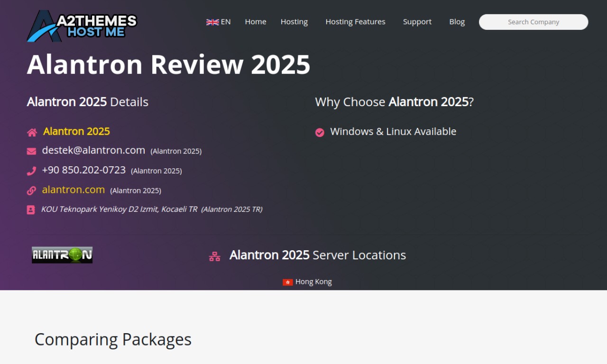Click the pink checkmark circle icon
The image size is (607, 364).
point(320,132)
